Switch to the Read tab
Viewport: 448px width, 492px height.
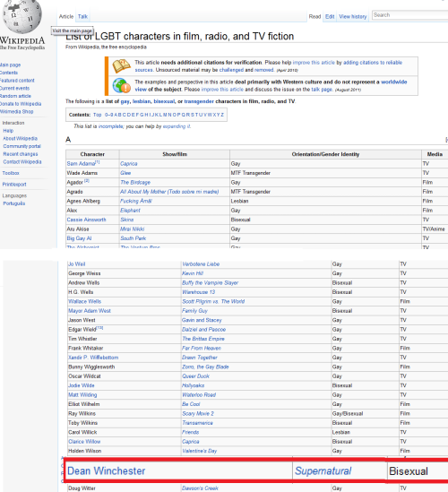(314, 17)
